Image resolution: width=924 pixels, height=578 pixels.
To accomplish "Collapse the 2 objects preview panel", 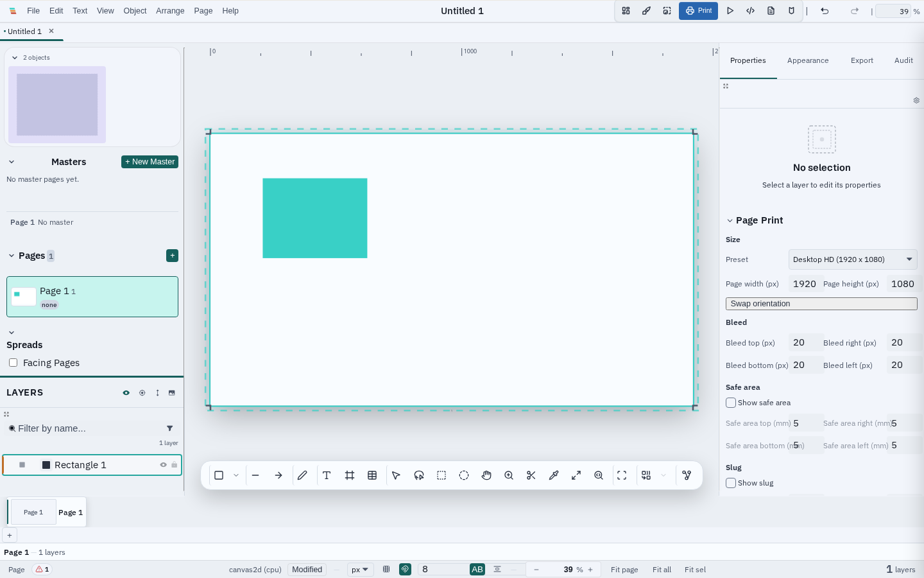I will [15, 58].
